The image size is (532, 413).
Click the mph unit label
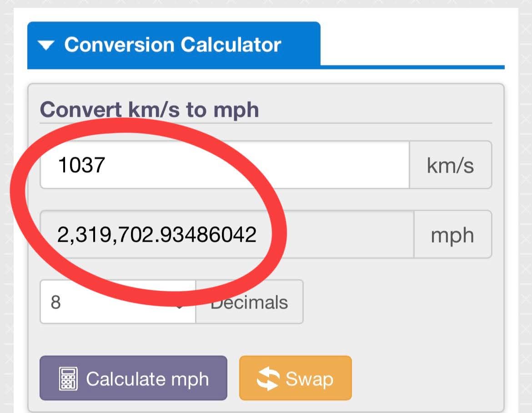(452, 234)
